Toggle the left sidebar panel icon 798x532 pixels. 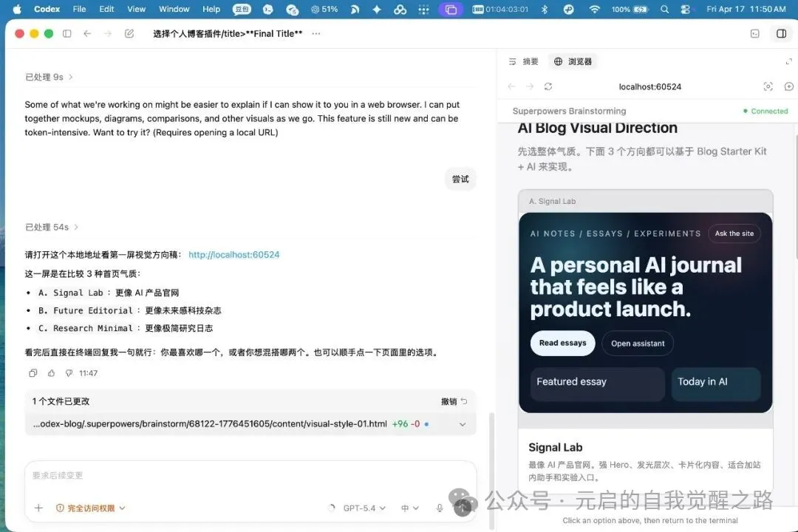66,33
